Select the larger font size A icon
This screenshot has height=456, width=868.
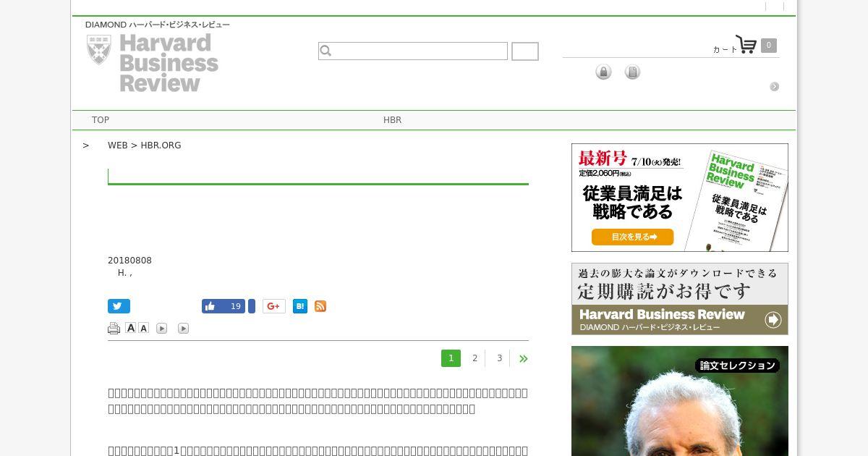130,328
